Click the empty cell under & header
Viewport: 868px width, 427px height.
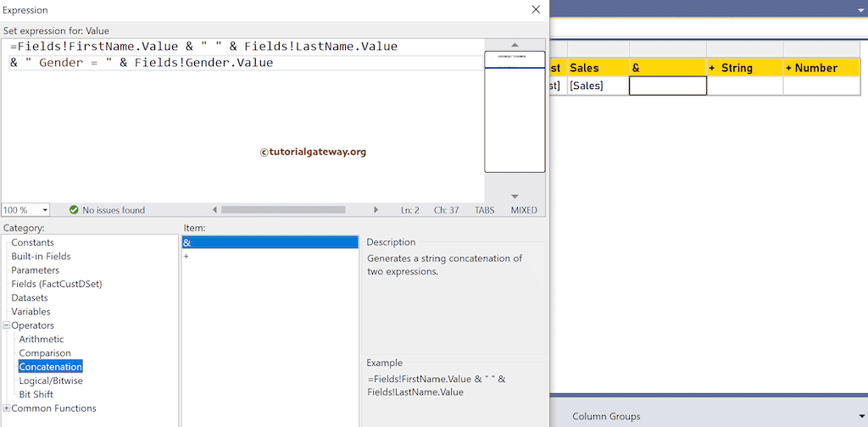coord(668,86)
